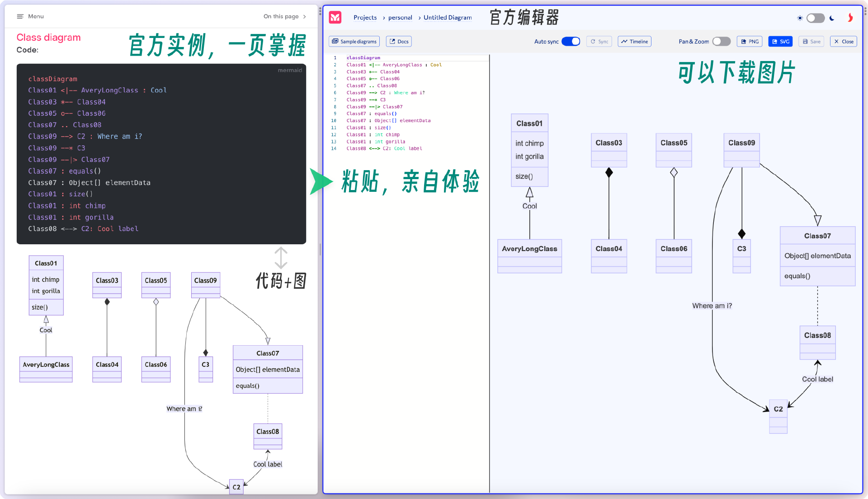Click the C3 node in editor diagram

(x=741, y=256)
